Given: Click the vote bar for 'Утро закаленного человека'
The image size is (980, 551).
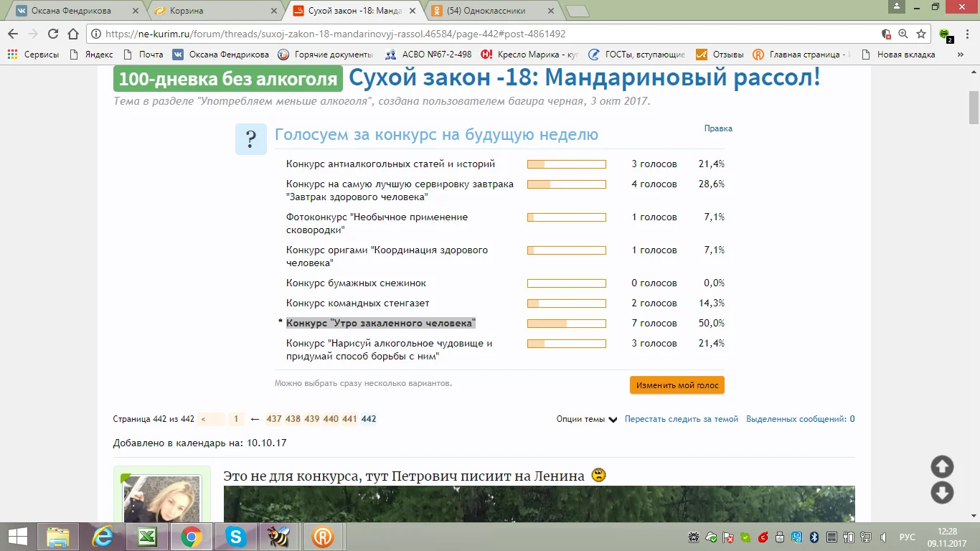Looking at the screenshot, I should [x=567, y=324].
